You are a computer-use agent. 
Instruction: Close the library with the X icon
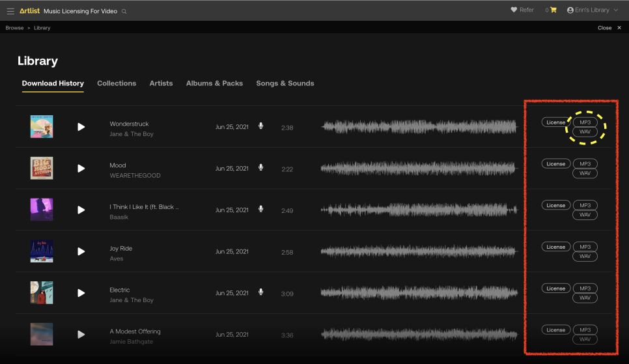tap(619, 28)
